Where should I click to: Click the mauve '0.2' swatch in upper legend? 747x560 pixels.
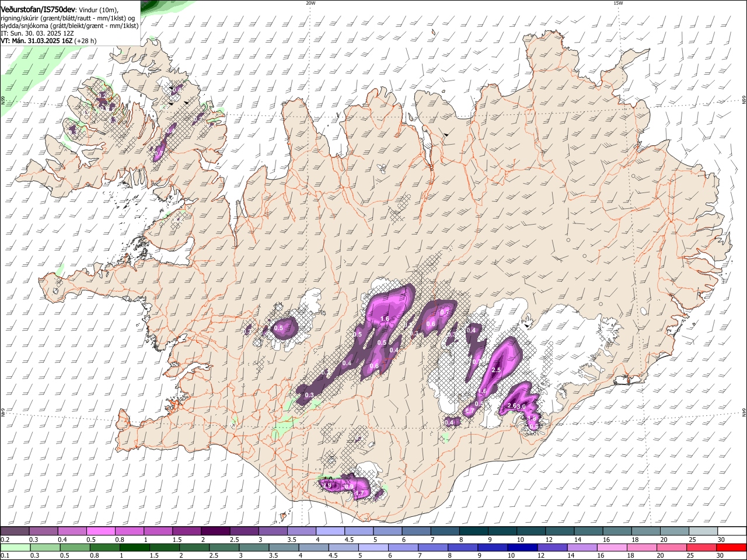(x=15, y=531)
